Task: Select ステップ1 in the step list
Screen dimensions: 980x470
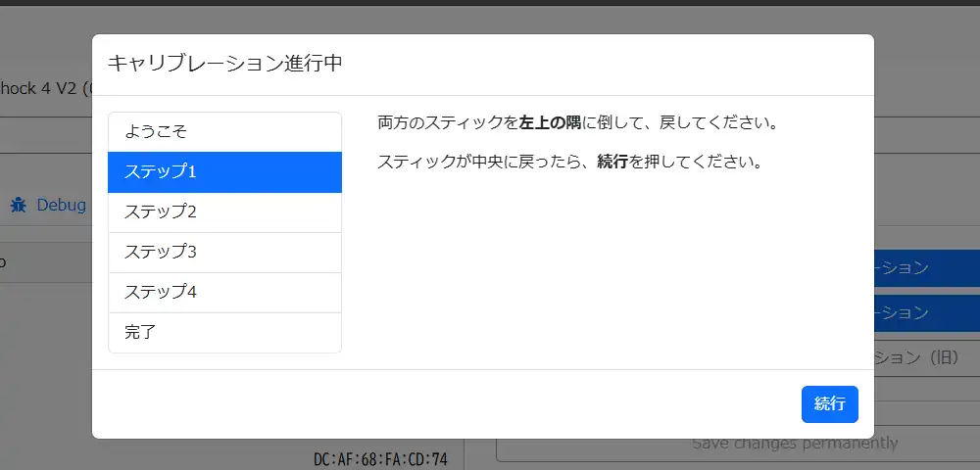Action: click(x=225, y=171)
